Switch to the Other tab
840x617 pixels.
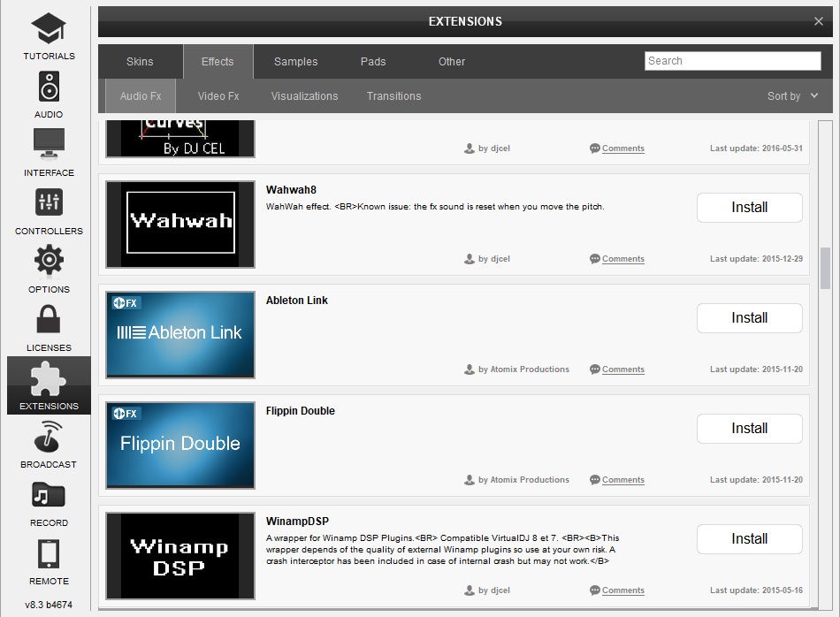click(x=452, y=62)
